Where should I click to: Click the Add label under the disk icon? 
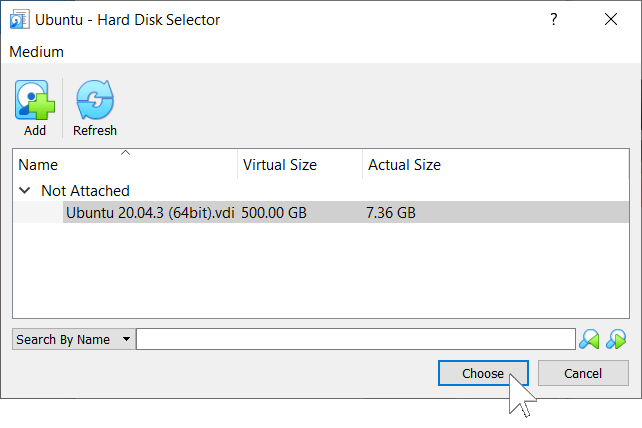[35, 131]
